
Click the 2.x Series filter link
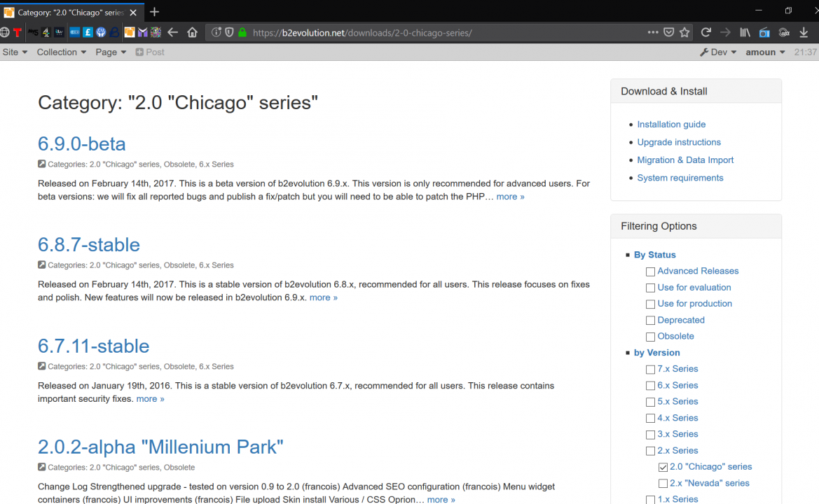coord(677,450)
